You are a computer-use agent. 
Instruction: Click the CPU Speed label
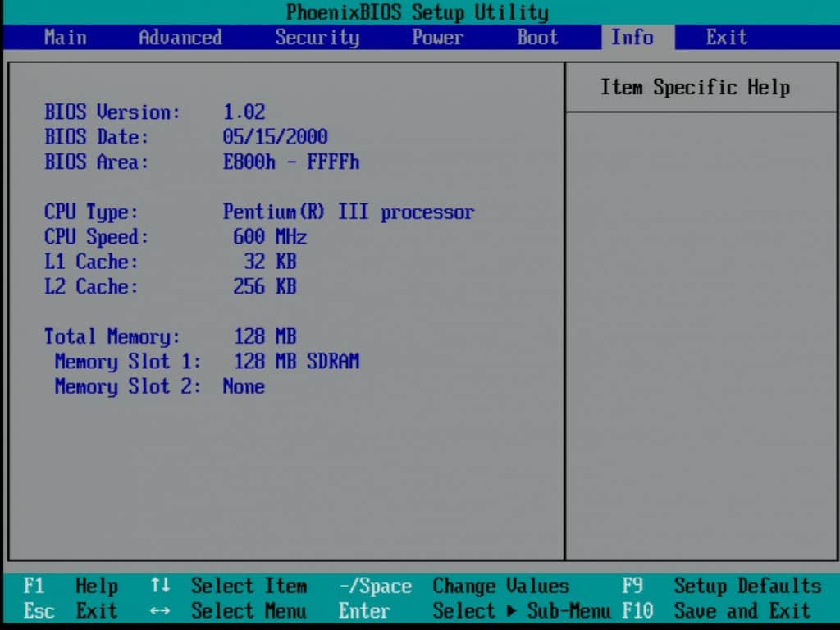click(97, 237)
